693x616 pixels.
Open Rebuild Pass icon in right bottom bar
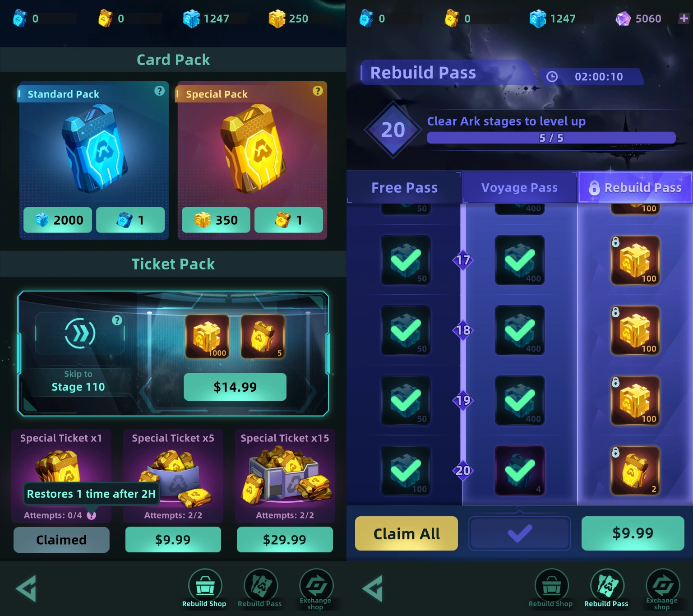click(606, 588)
